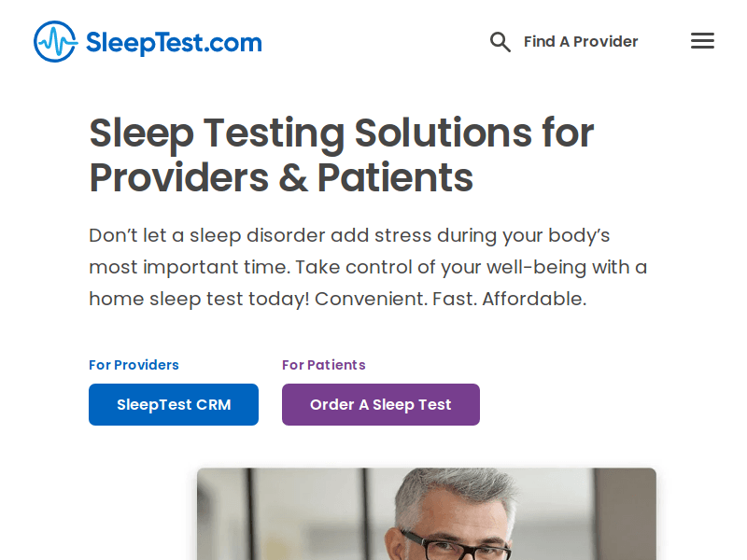747x560 pixels.
Task: Open the three-line menu in the header
Action: (x=702, y=40)
